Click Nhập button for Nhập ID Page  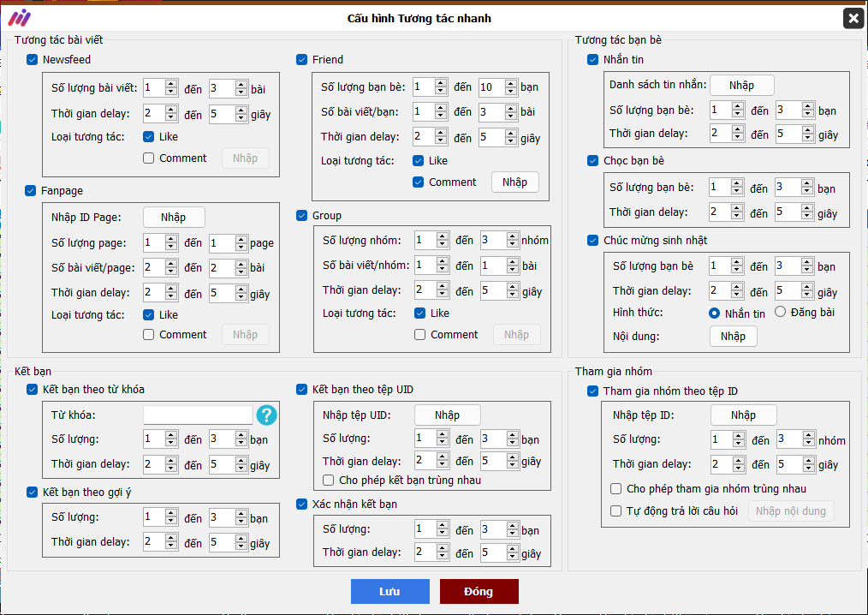[x=173, y=218]
